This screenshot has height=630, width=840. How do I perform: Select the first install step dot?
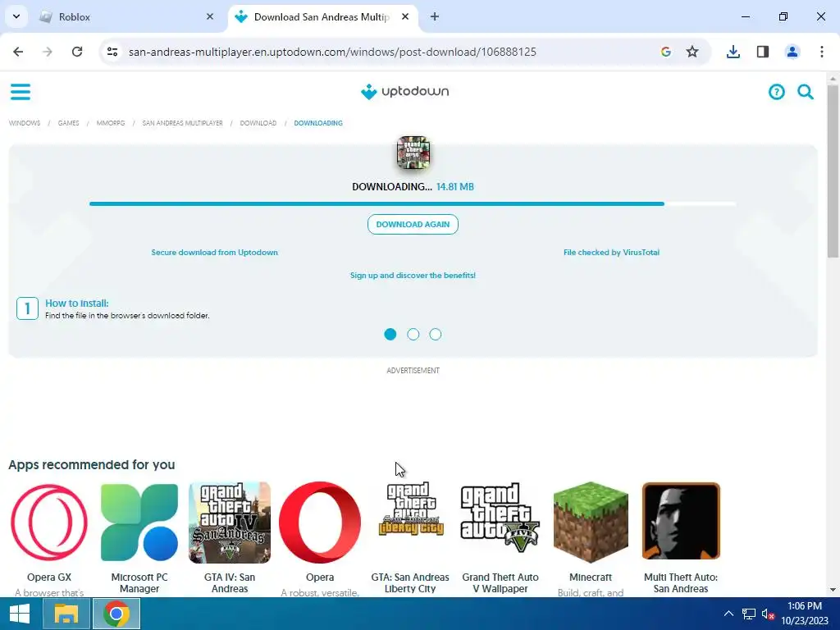point(390,335)
